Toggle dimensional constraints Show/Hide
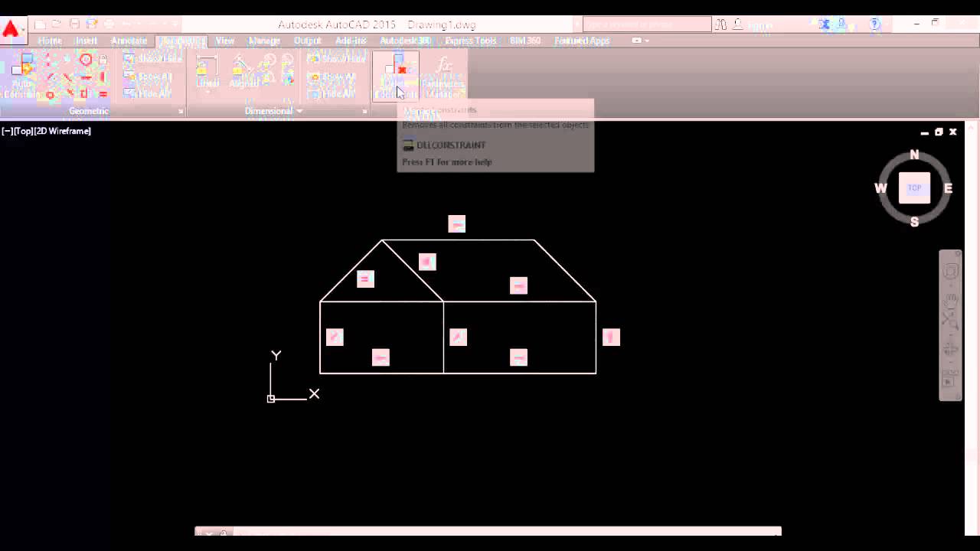The height and width of the screenshot is (551, 980). tap(336, 59)
